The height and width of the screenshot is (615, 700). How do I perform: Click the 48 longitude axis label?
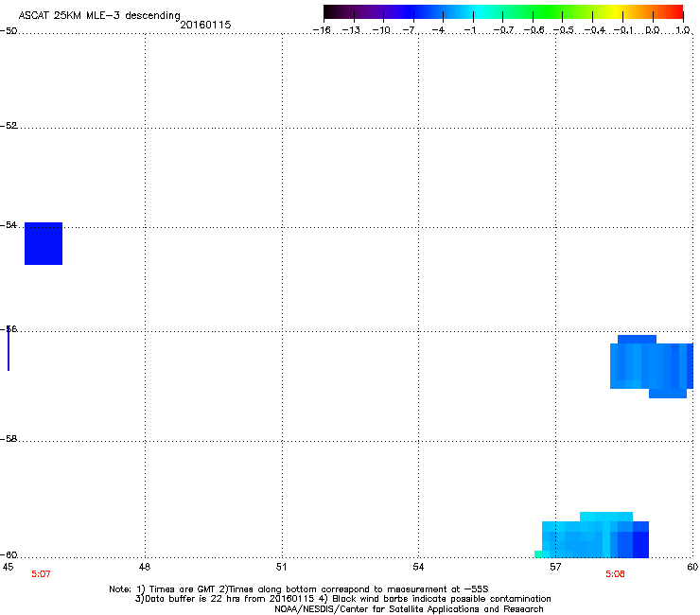click(145, 567)
